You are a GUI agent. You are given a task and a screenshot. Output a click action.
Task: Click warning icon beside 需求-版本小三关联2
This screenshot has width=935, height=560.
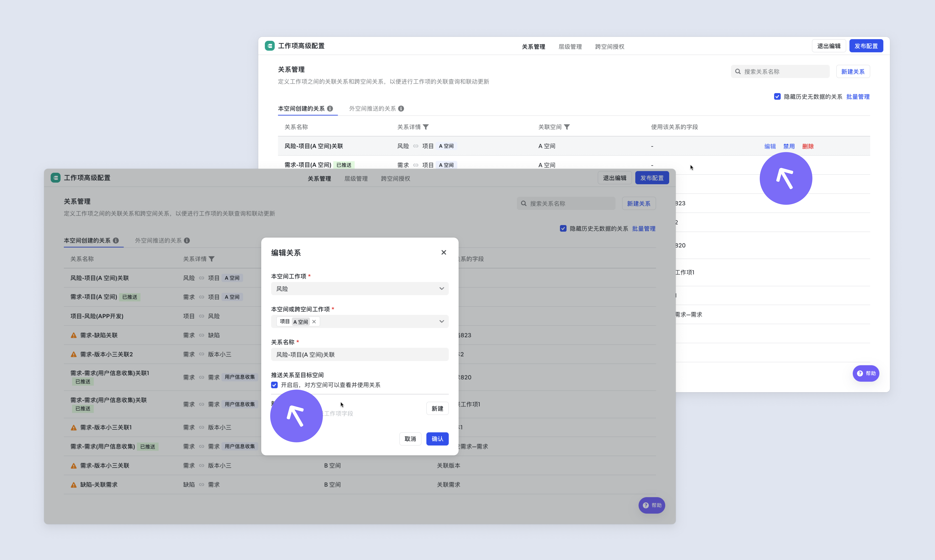[x=74, y=354]
